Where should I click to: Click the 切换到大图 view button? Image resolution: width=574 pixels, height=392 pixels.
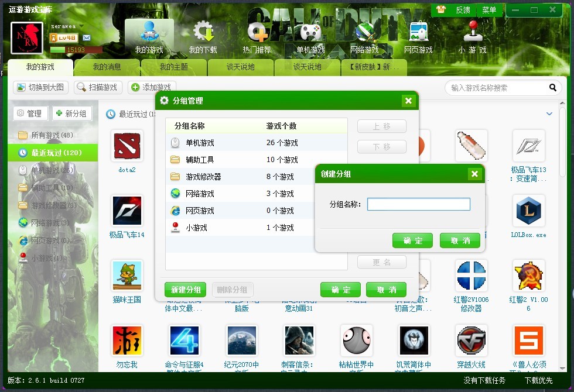pos(41,87)
